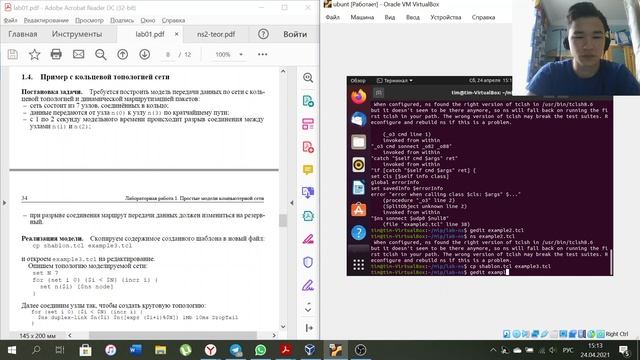Go to previous page with up arrow

tap(122, 54)
